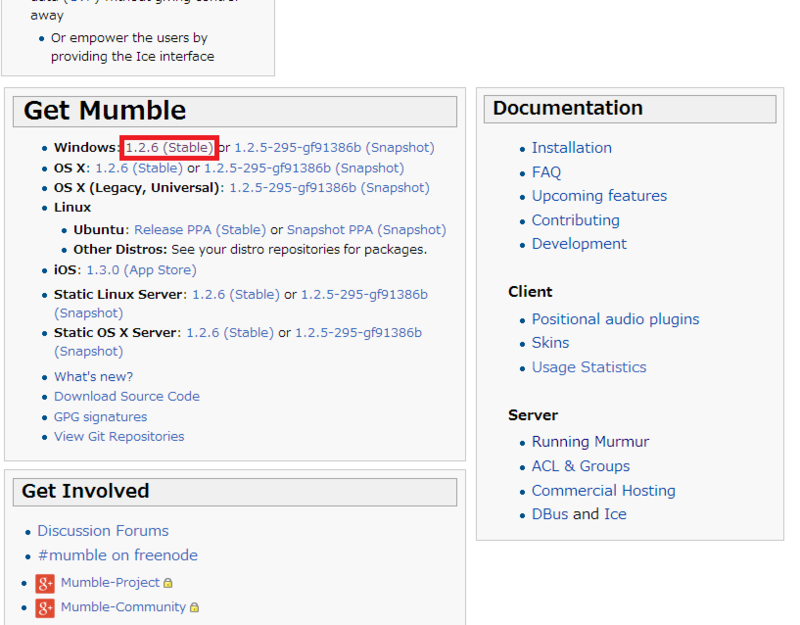The image size is (800, 625).
Task: Open the Mumble-Project Google+ page link
Action: tap(110, 583)
